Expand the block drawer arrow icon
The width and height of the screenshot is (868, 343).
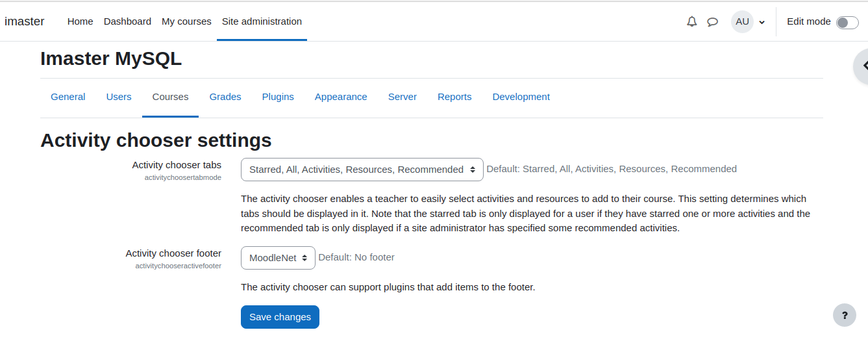[x=863, y=66]
